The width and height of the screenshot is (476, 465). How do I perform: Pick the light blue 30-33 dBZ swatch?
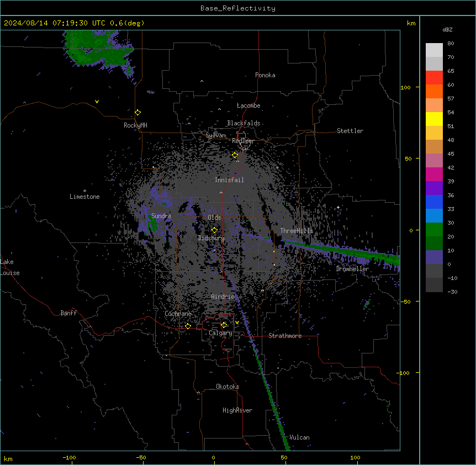pos(434,215)
